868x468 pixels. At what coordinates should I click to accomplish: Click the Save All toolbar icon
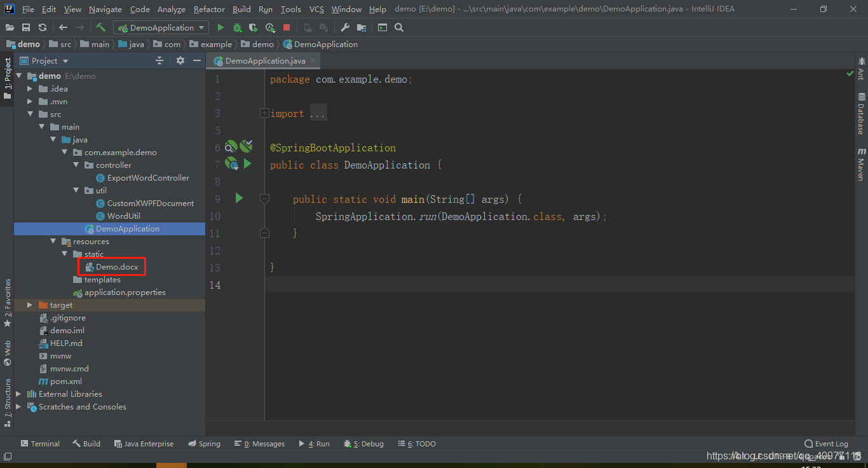click(26, 27)
